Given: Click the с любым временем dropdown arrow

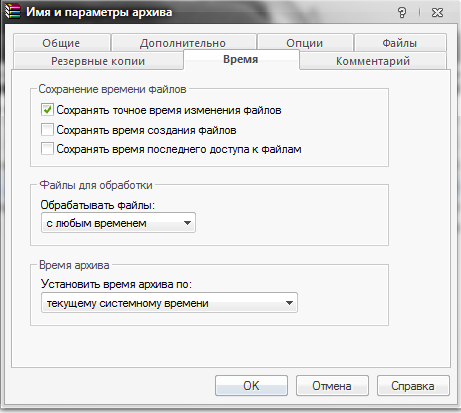Looking at the screenshot, I should coord(187,223).
